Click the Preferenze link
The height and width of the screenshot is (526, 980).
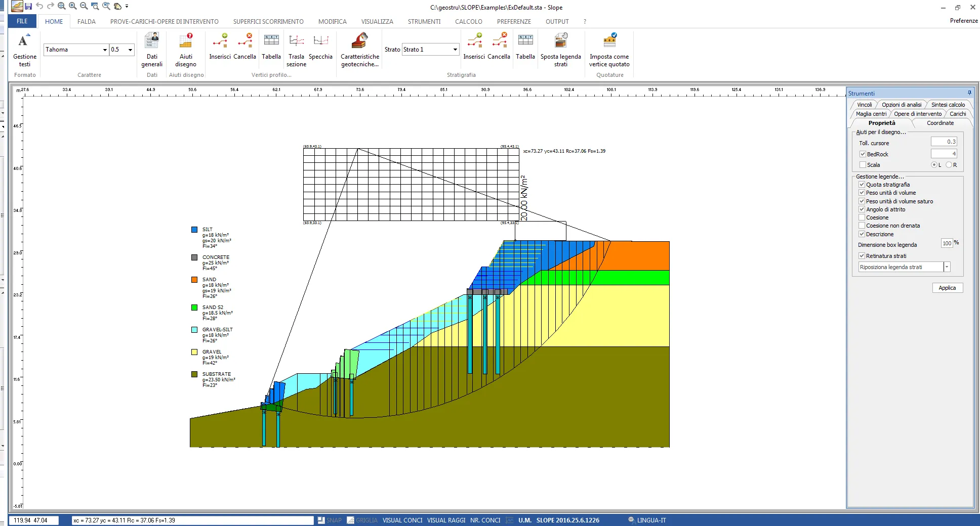[964, 21]
